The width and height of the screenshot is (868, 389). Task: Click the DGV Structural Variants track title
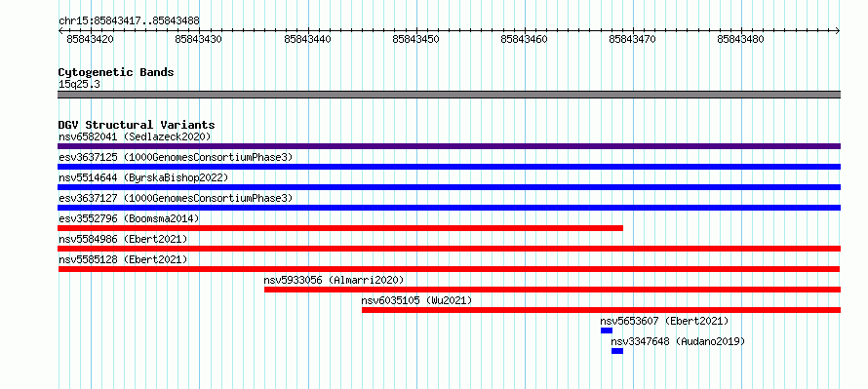[x=137, y=125]
